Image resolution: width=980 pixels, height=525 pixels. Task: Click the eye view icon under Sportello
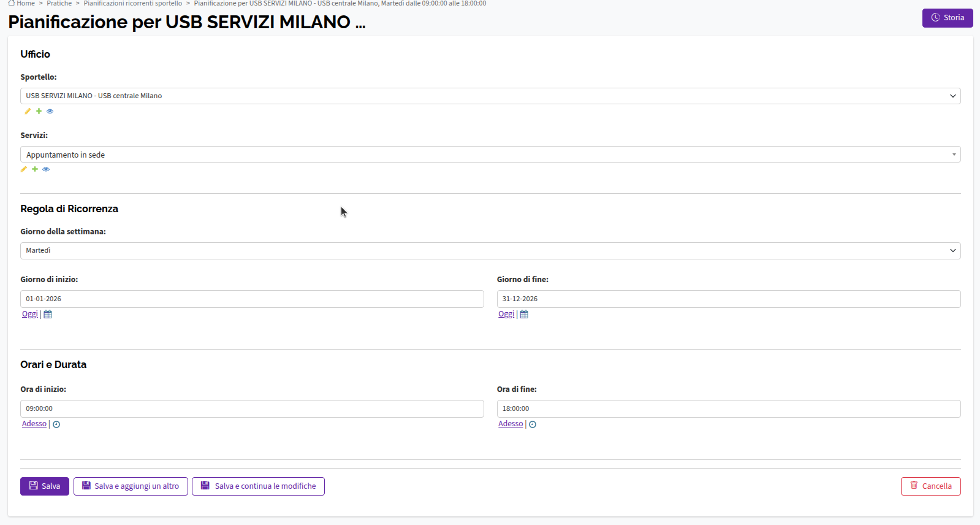pyautogui.click(x=50, y=111)
